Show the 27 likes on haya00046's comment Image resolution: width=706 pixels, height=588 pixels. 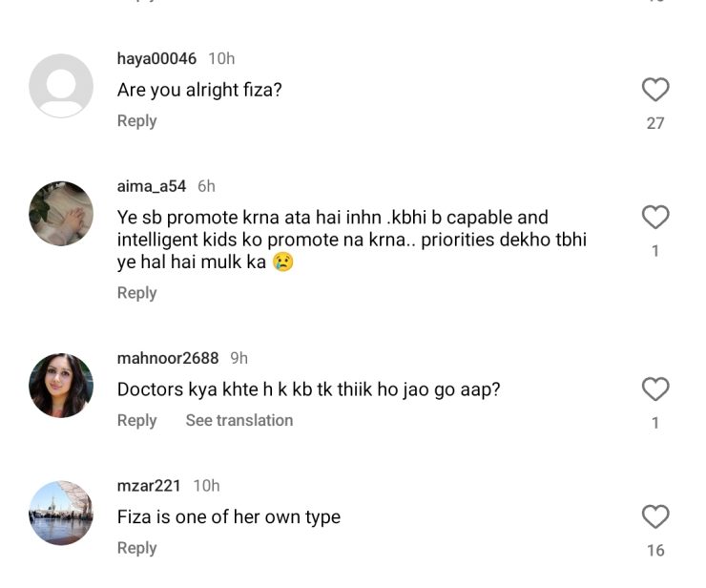pos(655,123)
